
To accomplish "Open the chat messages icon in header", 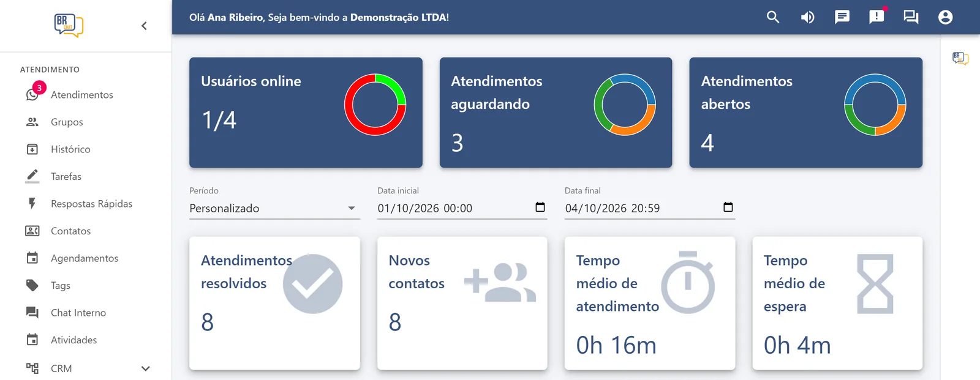I will click(842, 17).
